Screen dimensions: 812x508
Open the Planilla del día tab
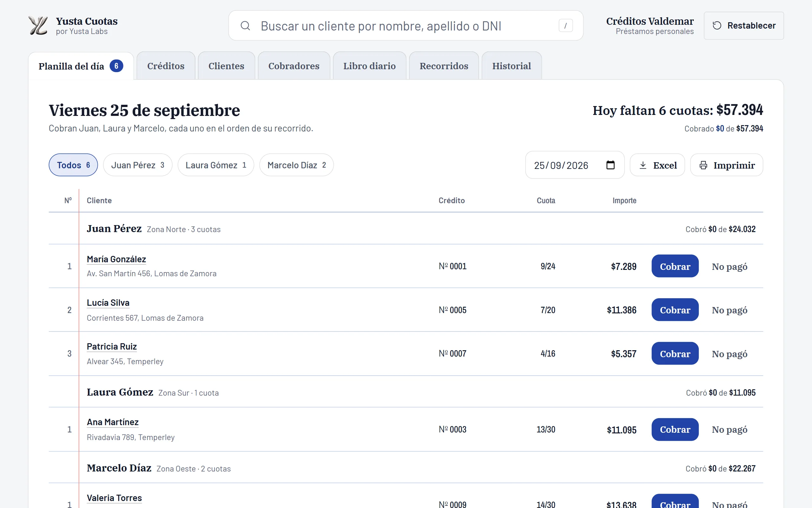81,66
